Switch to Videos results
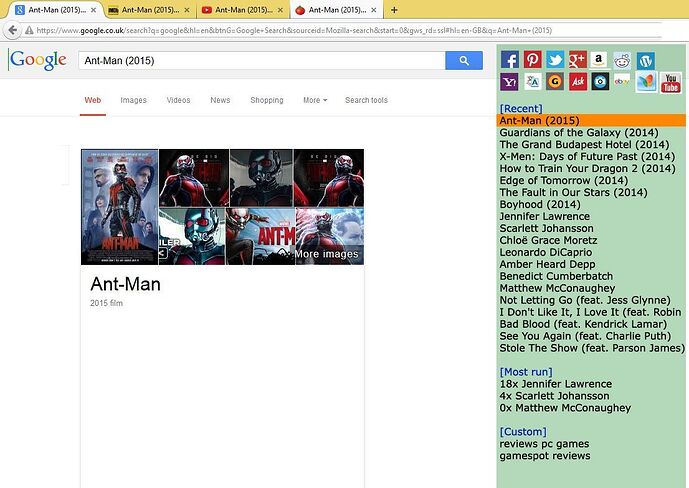This screenshot has width=689, height=488. pyautogui.click(x=178, y=100)
